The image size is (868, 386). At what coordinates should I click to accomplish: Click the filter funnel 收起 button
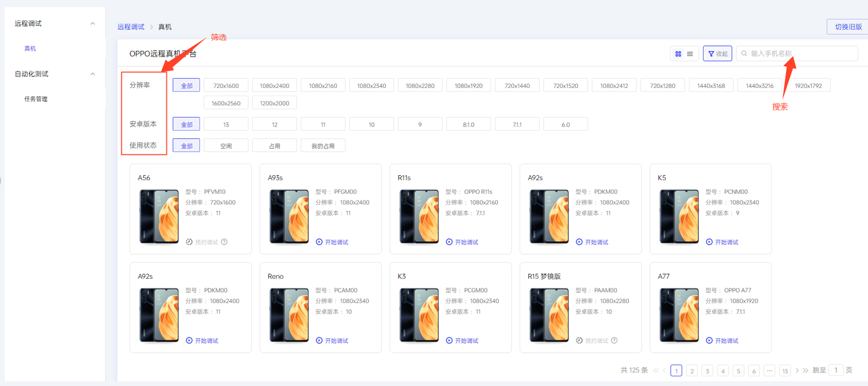(x=717, y=54)
